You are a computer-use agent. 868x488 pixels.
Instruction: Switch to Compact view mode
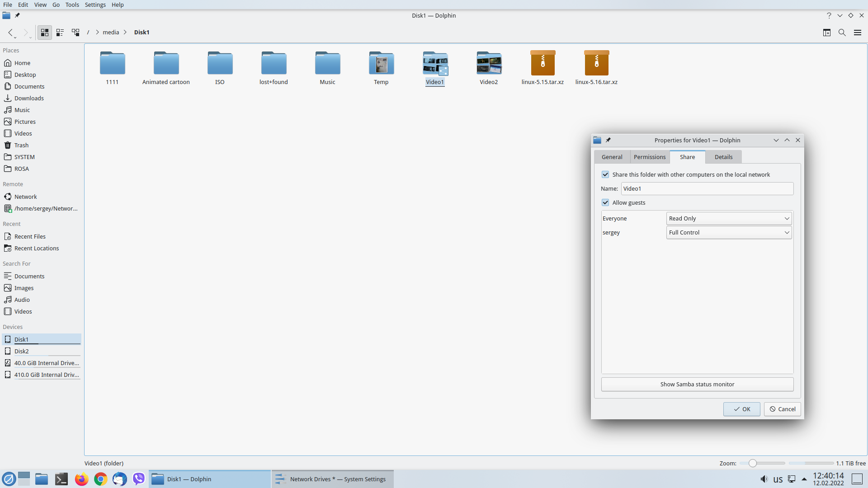[60, 33]
